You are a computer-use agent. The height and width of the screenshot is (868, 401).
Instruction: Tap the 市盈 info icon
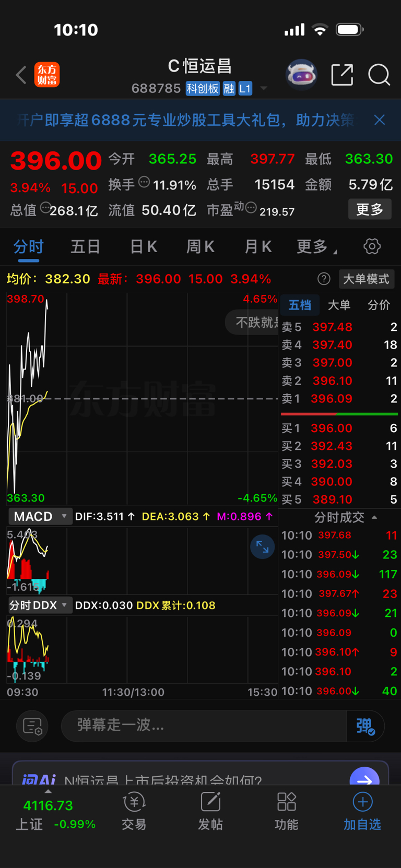click(251, 208)
